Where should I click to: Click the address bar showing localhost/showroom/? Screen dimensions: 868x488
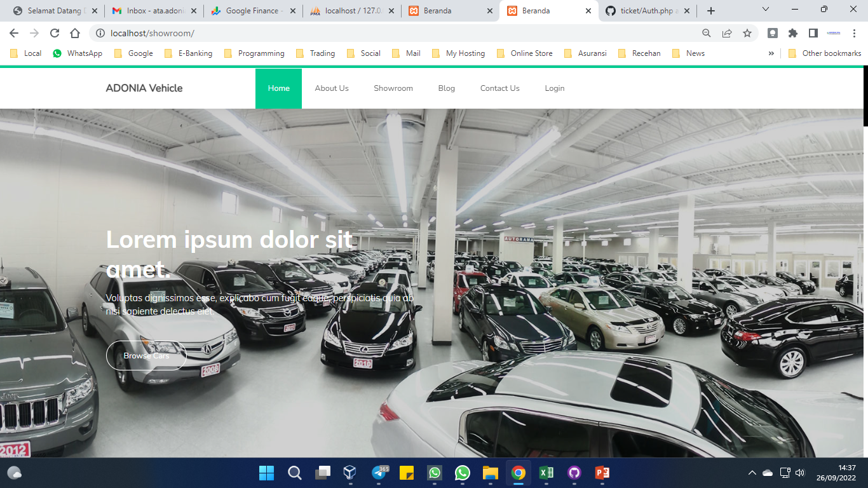(381, 33)
